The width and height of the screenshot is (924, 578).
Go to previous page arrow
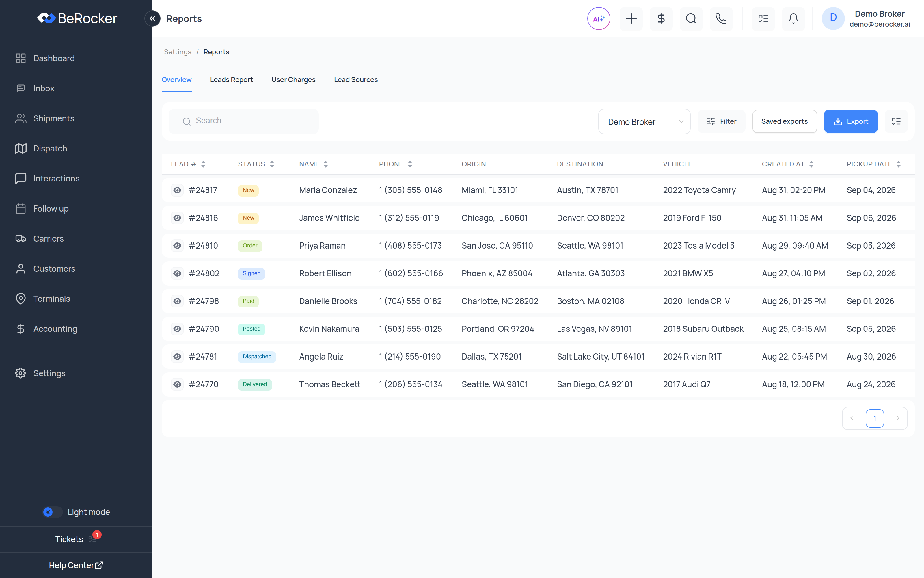tap(852, 418)
